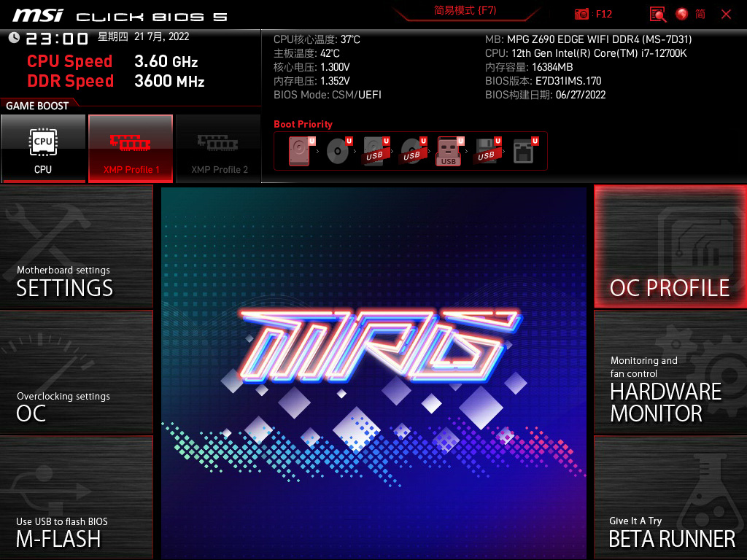747x560 pixels.
Task: Select the USB floppy boot device icon
Action: 488,151
